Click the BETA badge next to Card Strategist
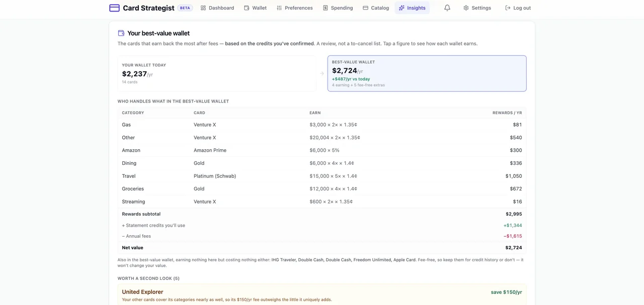Image resolution: width=644 pixels, height=305 pixels. click(185, 8)
